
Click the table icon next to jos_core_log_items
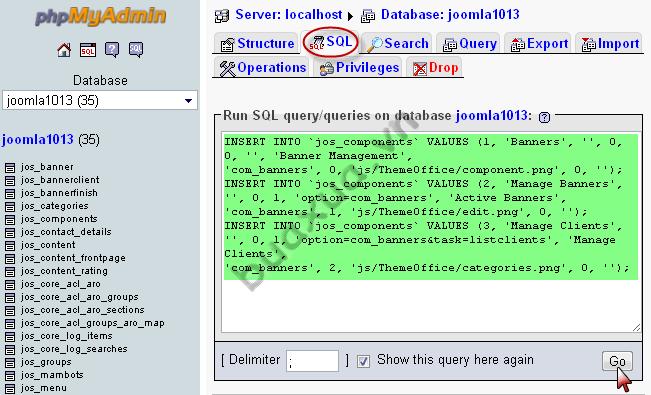coord(10,336)
